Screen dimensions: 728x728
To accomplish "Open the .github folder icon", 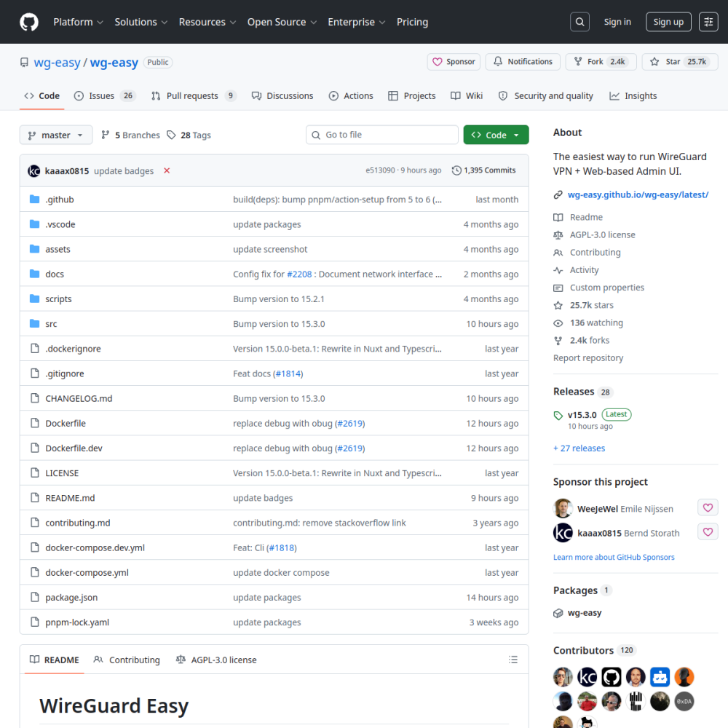I will click(34, 199).
